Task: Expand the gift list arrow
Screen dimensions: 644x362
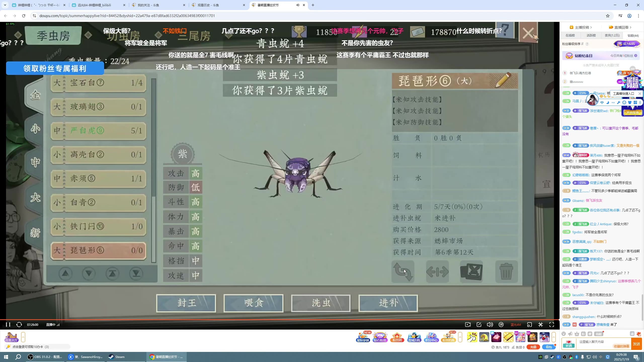Action: (554, 337)
